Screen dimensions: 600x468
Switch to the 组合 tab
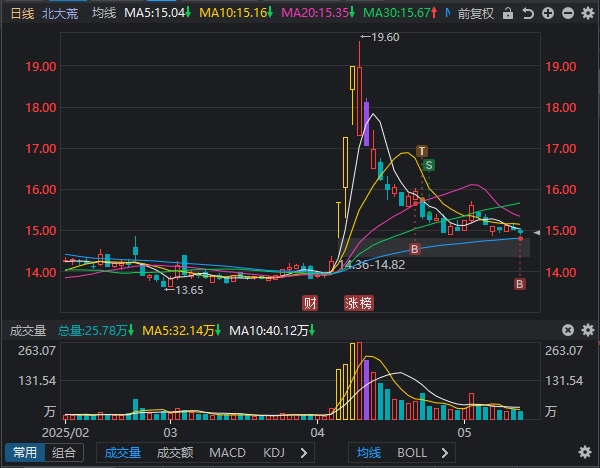(x=64, y=453)
